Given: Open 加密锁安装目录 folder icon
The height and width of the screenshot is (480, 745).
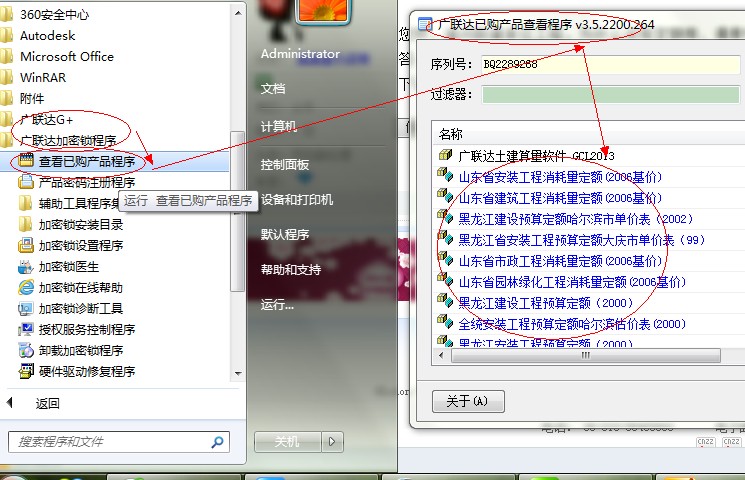Looking at the screenshot, I should point(26,224).
